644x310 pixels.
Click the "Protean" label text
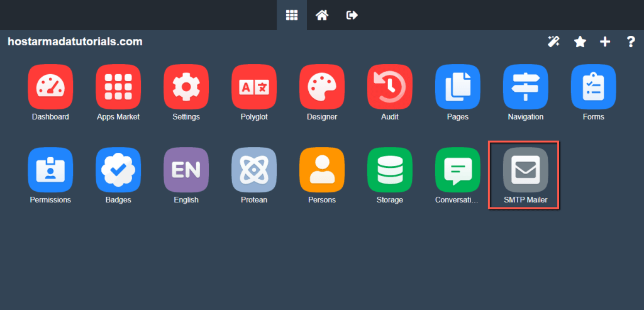click(x=254, y=200)
